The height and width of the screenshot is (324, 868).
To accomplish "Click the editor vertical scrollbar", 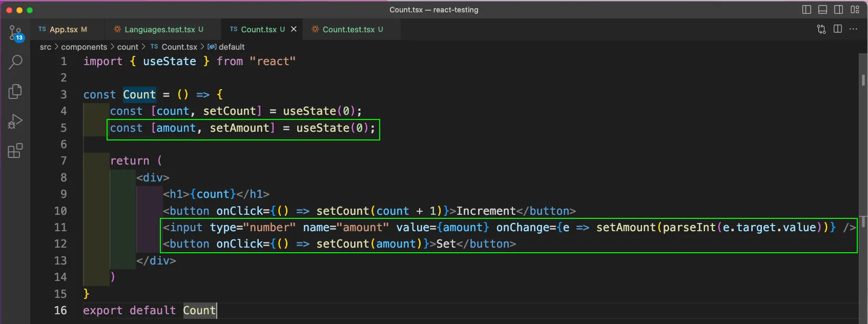I will (x=863, y=188).
